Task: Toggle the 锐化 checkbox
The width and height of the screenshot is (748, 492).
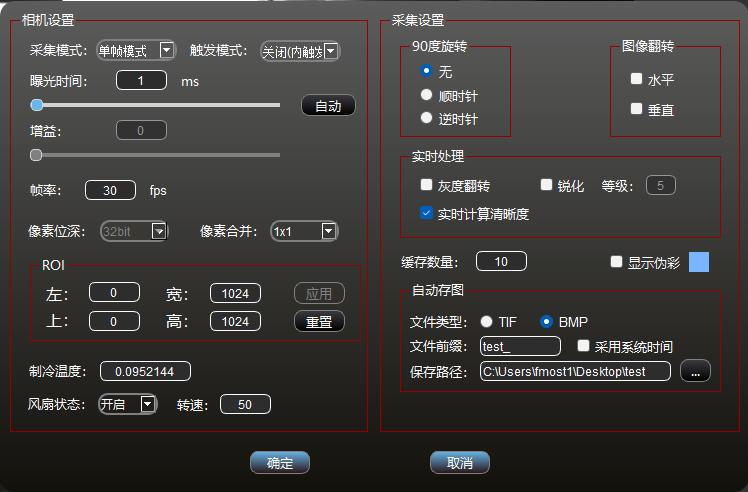Action: 546,185
